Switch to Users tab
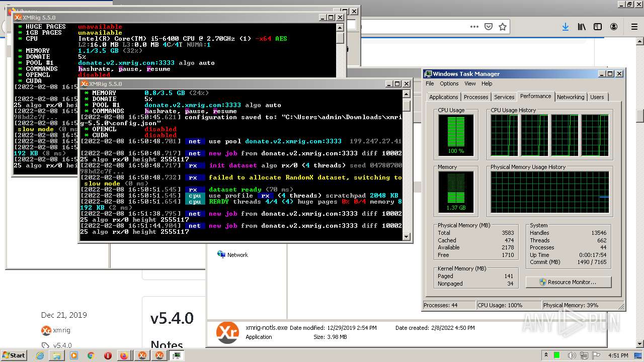The image size is (644, 362). click(x=597, y=97)
